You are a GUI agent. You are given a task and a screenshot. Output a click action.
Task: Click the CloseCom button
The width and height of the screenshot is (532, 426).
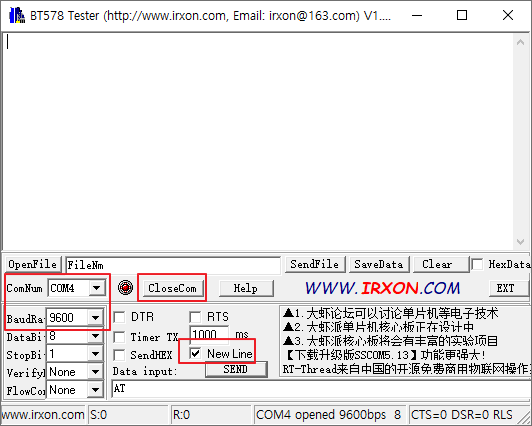172,288
